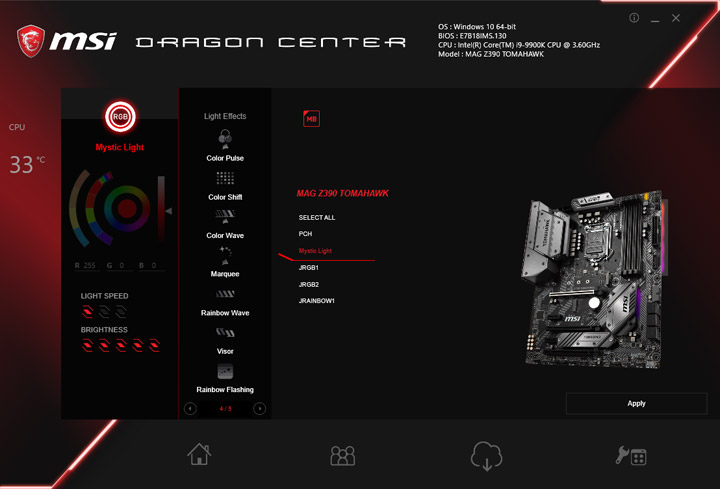Click the MB motherboard device icon
Screen dimensions: 720x489
pos(311,118)
